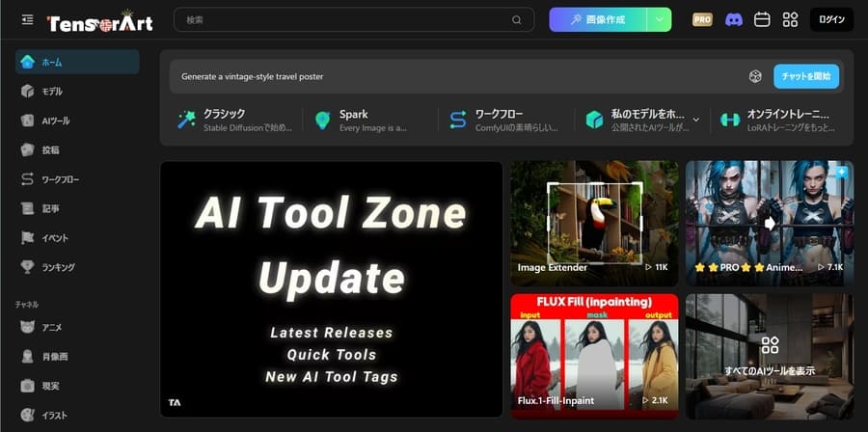Click すべてのAIツールを表示 card

pyautogui.click(x=770, y=356)
